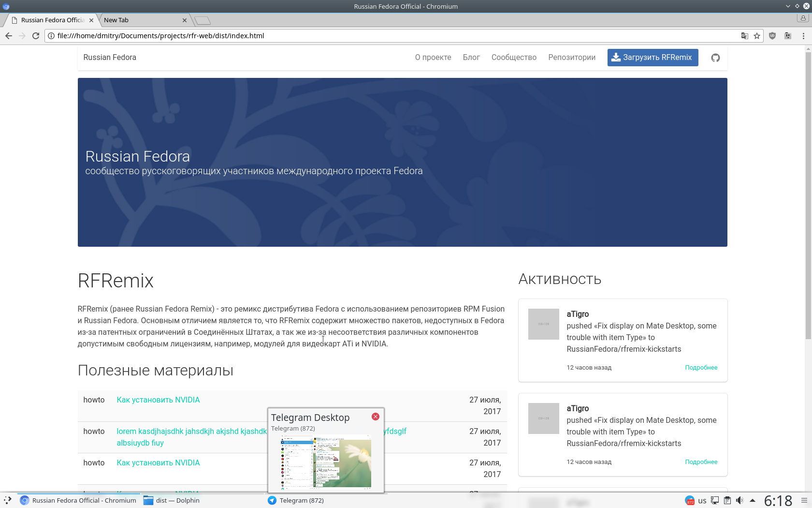Screen dimensions: 812x508
Task: Click the Russian Fedora brand link
Action: (110, 58)
